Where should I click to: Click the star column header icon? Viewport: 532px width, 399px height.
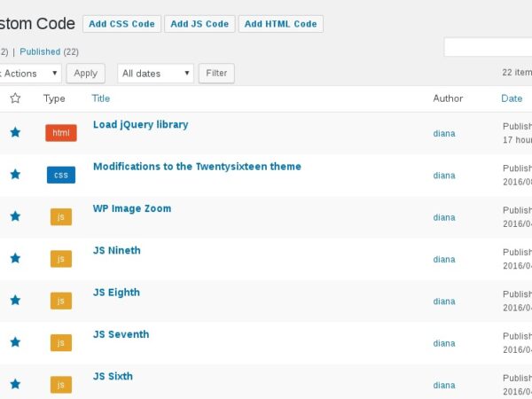[14, 98]
